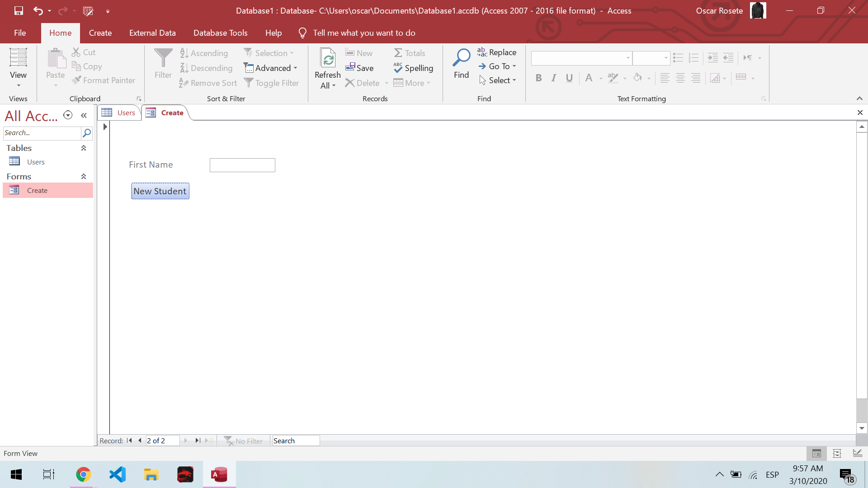Screen dimensions: 868x488
Task: Collapse the Tables group in navigation pane
Action: (84, 148)
